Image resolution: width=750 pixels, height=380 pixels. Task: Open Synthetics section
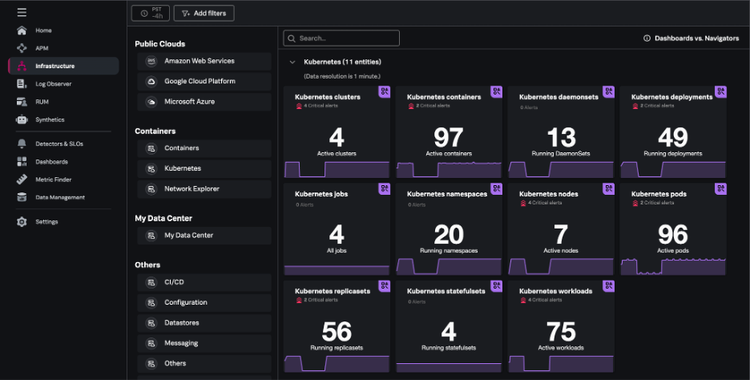50,120
